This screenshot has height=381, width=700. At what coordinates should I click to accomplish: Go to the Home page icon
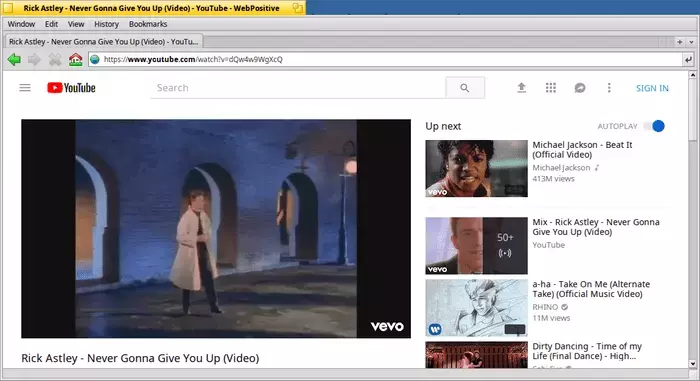click(75, 59)
